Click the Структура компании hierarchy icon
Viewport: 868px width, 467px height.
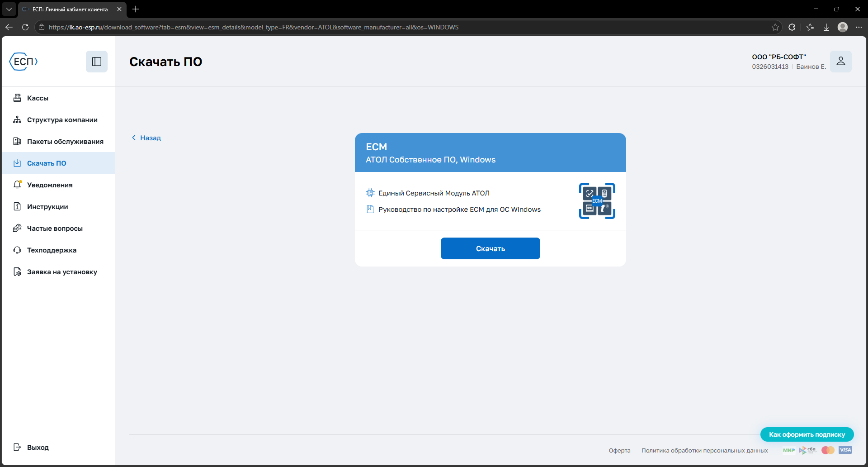[x=17, y=119]
